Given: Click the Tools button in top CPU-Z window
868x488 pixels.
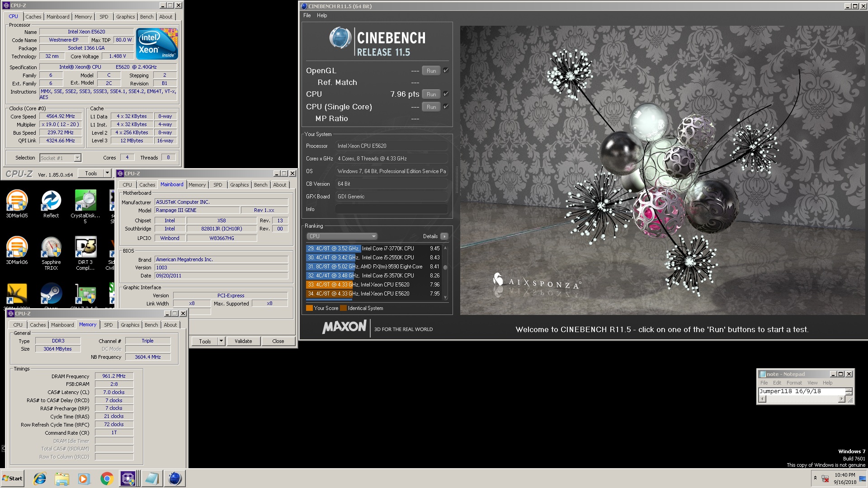Looking at the screenshot, I should coord(91,173).
